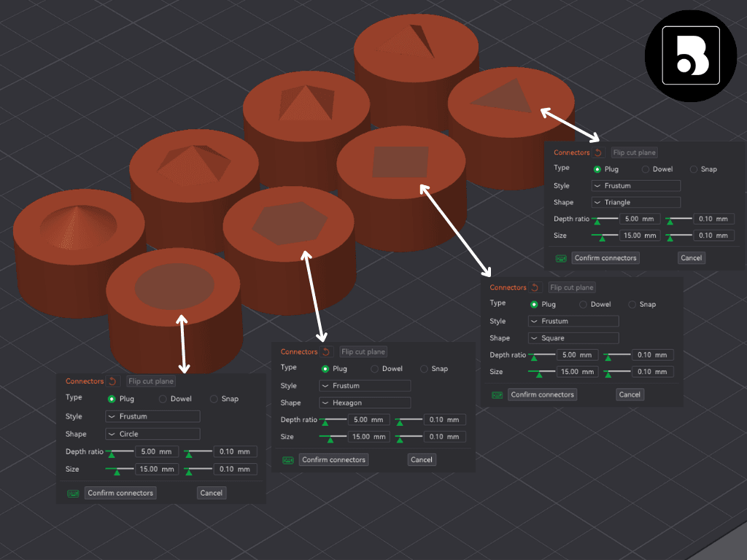
Task: Click Size 0.10 mm field in Square panel
Action: pos(653,371)
